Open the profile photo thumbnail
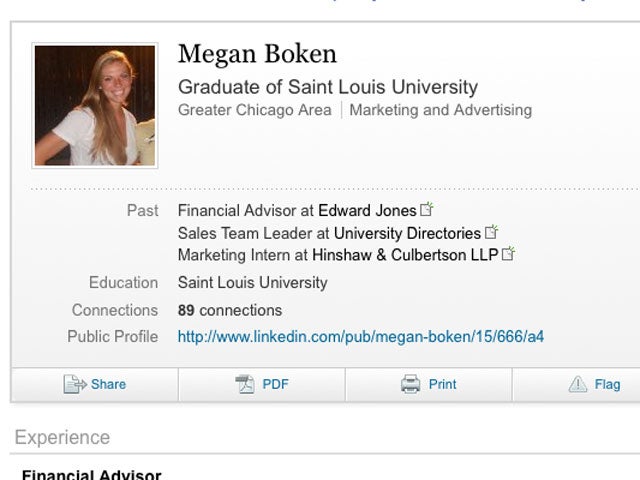 [x=95, y=105]
